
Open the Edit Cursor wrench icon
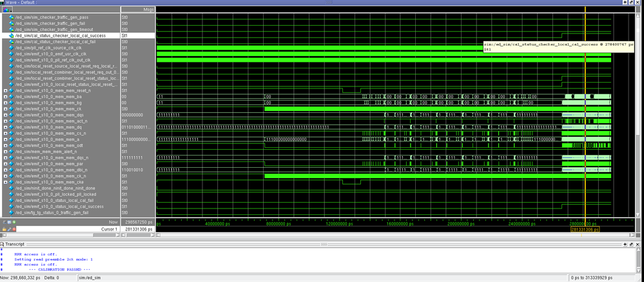pyautogui.click(x=9, y=229)
